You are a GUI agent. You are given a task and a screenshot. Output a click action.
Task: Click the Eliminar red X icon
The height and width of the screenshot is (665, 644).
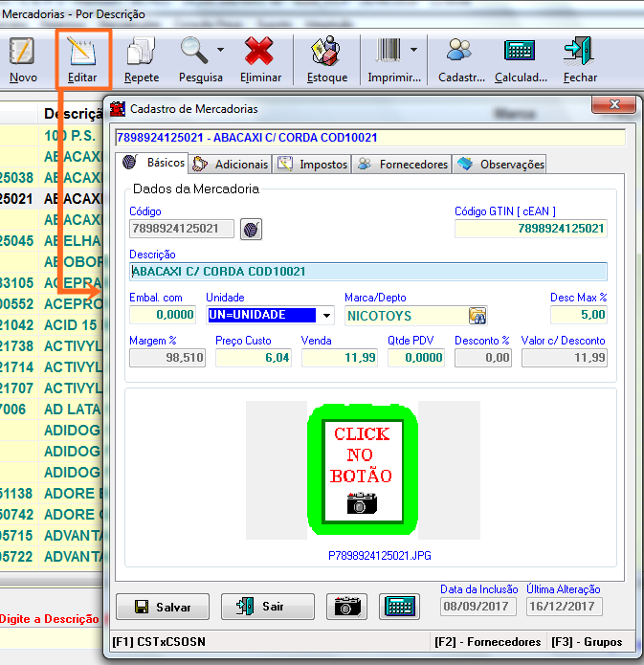pos(260,52)
